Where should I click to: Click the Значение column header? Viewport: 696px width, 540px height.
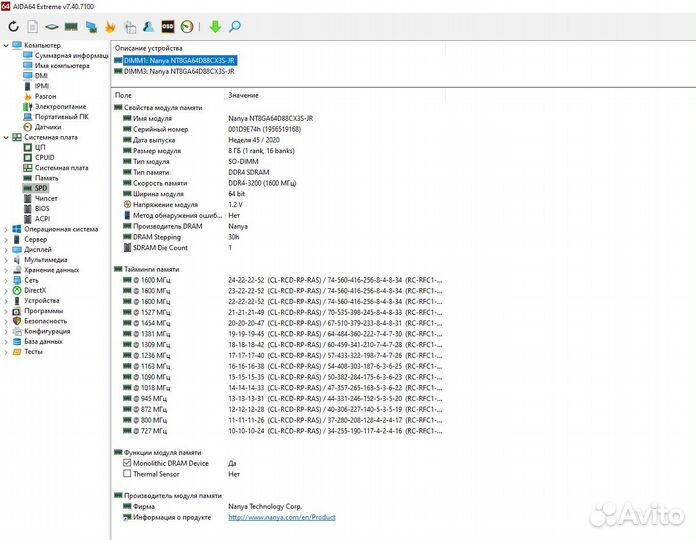coord(243,95)
